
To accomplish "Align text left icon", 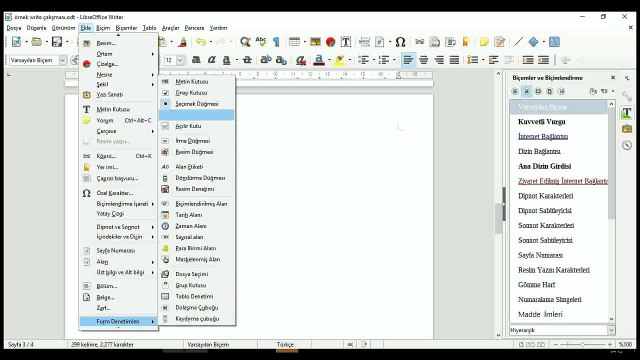I will point(408,60).
